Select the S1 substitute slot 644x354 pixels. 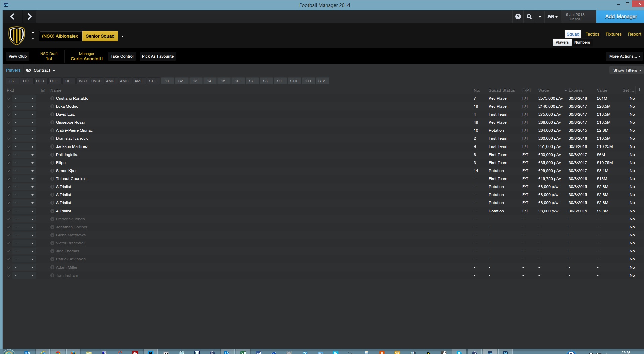click(x=167, y=81)
